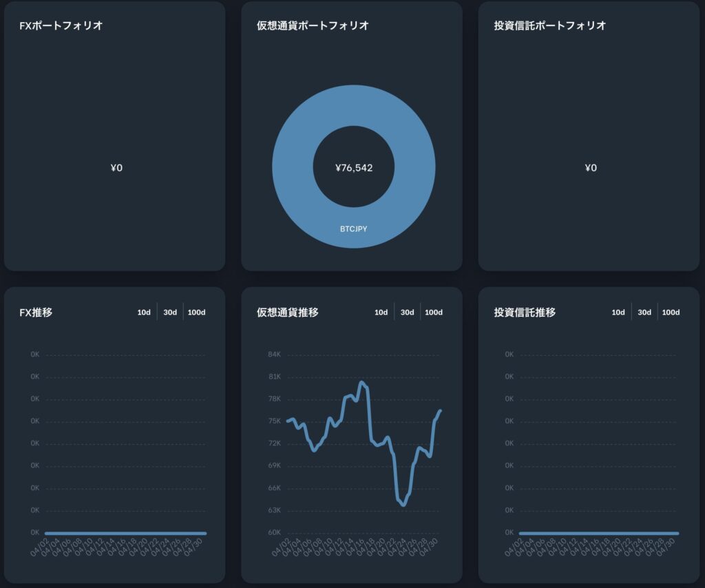Click the ¥76,542 total in donut center
The height and width of the screenshot is (588, 705).
click(354, 167)
